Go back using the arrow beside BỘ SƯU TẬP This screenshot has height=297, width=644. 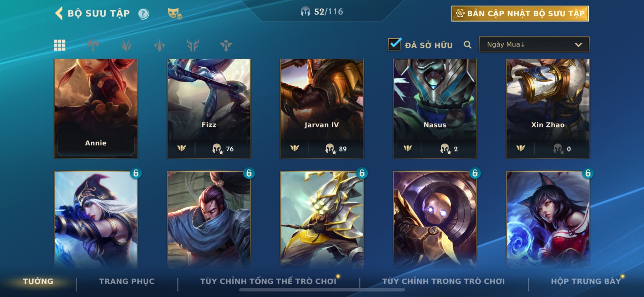pos(59,14)
